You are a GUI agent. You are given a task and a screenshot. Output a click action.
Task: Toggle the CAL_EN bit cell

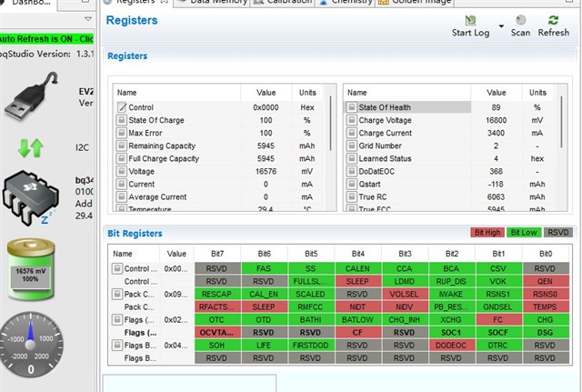click(x=264, y=294)
